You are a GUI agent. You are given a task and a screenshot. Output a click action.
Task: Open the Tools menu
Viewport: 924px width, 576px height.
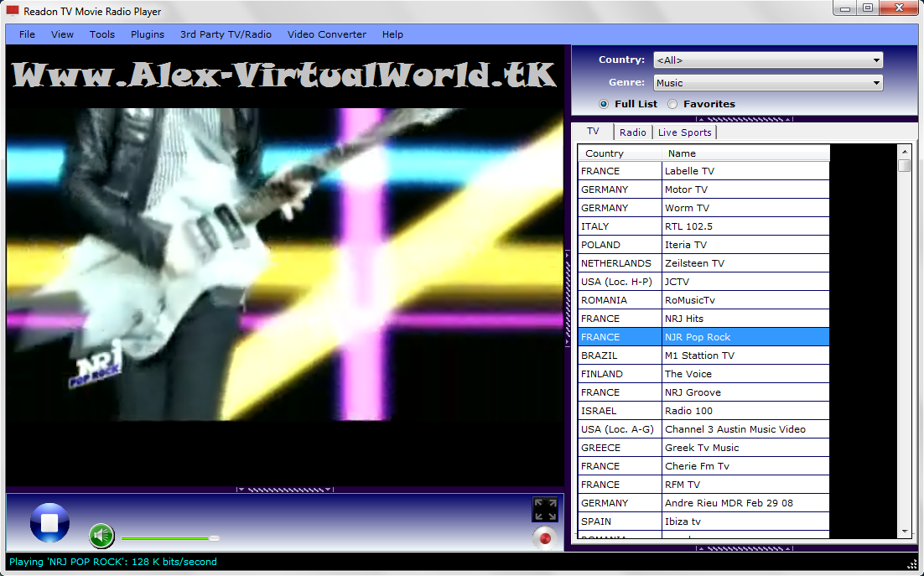(x=102, y=34)
